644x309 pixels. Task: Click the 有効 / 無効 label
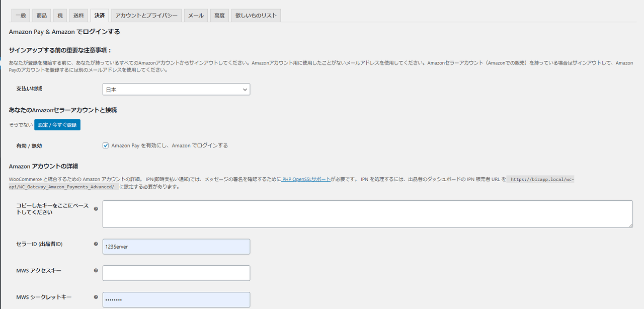coord(29,146)
